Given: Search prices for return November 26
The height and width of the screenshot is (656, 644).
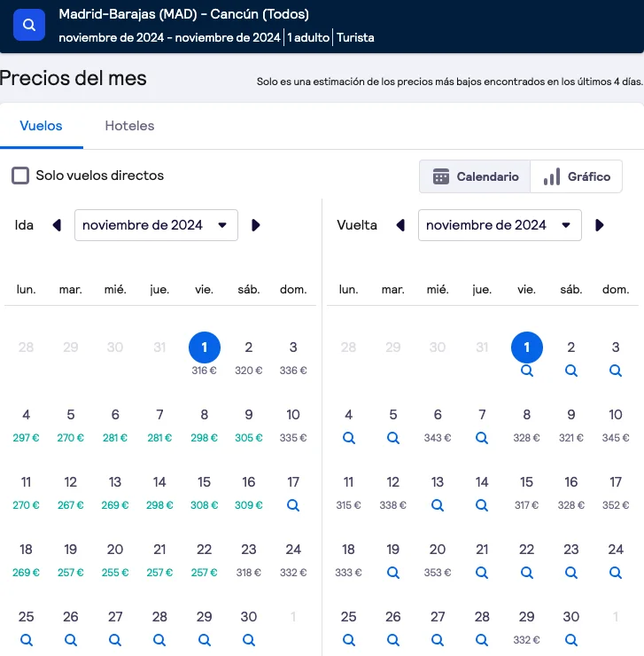Looking at the screenshot, I should point(393,640).
